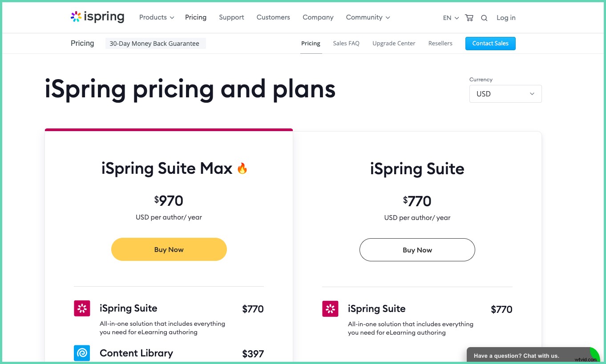Open the shopping cart icon
This screenshot has height=364, width=606.
(469, 18)
